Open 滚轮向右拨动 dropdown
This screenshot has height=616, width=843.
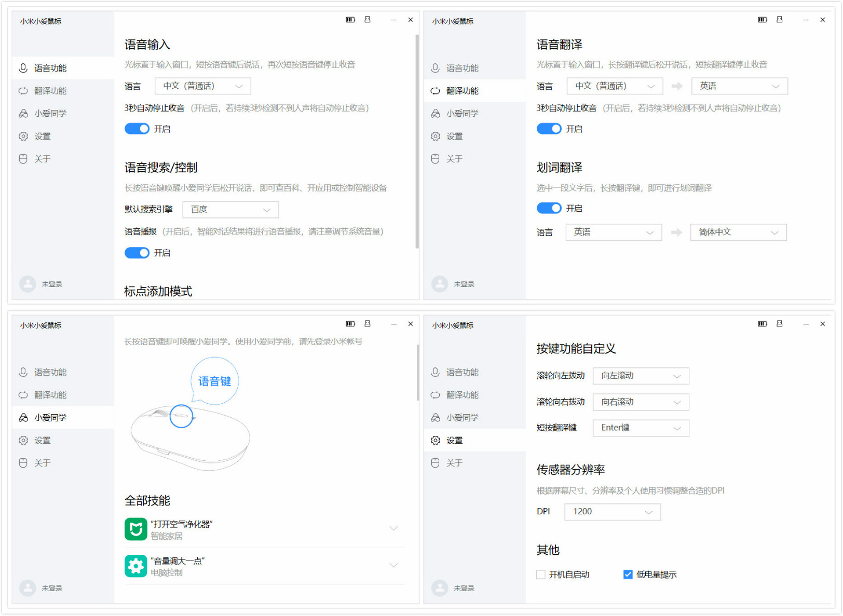[x=641, y=402]
